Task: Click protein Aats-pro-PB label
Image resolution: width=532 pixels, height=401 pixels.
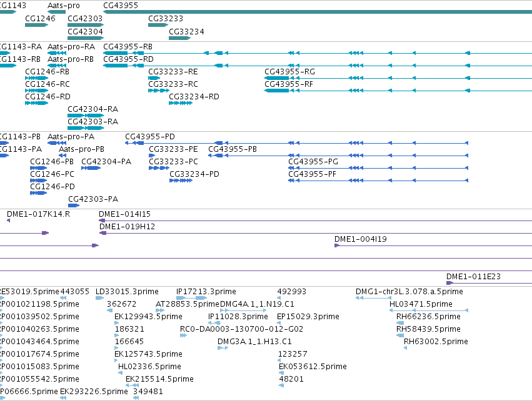Action: [x=81, y=149]
